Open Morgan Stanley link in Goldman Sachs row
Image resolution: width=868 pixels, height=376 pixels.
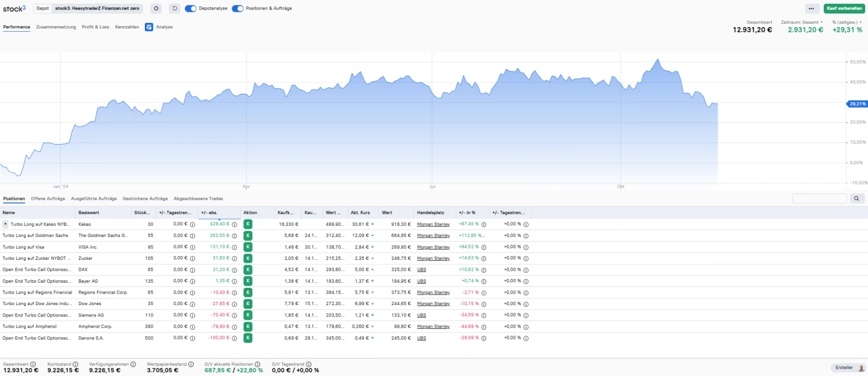click(433, 236)
